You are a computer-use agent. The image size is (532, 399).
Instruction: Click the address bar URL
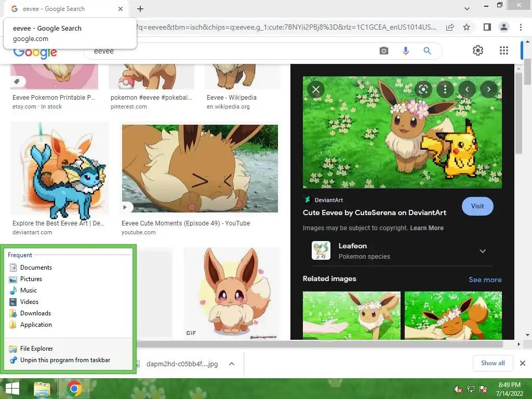click(287, 27)
